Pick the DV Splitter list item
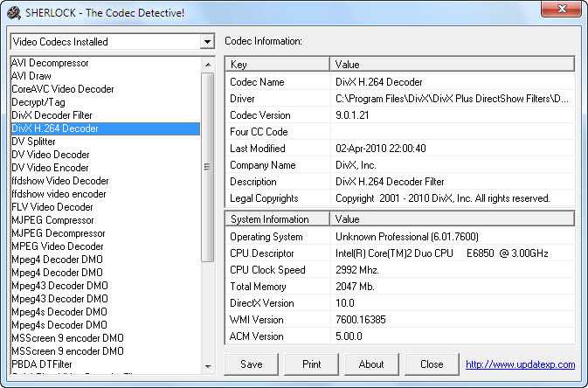 point(33,142)
